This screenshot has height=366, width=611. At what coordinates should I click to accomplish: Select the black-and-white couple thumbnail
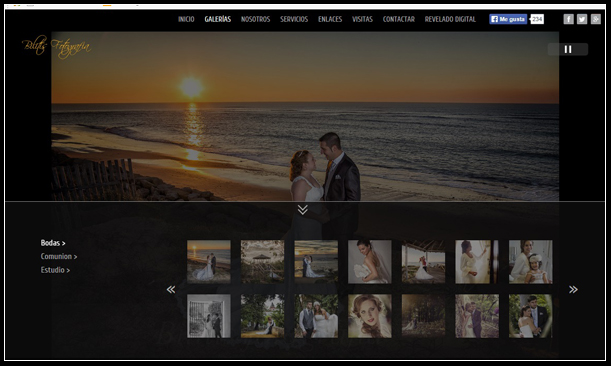tap(209, 316)
